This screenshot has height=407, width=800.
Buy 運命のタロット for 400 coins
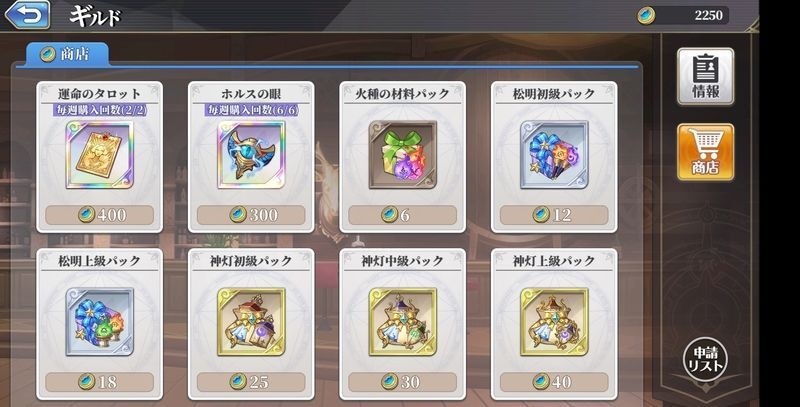(99, 215)
